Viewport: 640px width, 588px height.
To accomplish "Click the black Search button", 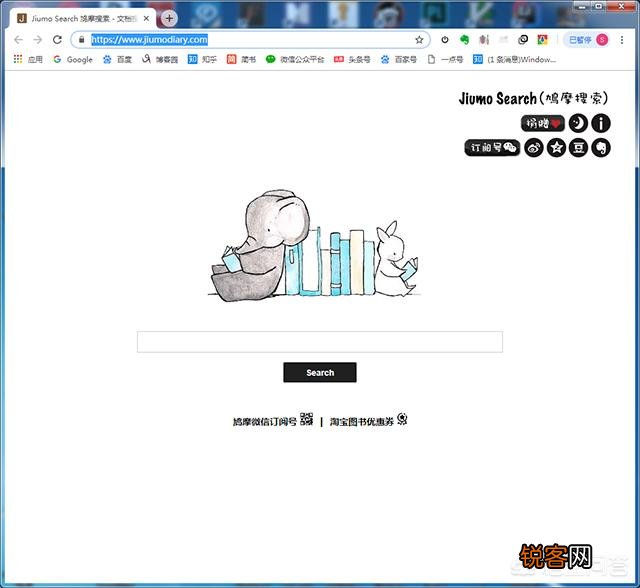I will [x=320, y=373].
